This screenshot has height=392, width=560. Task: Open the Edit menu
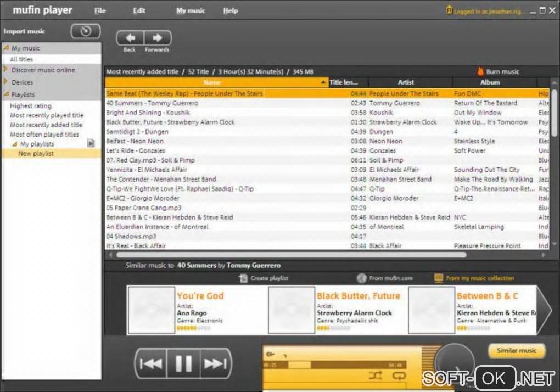tap(139, 11)
